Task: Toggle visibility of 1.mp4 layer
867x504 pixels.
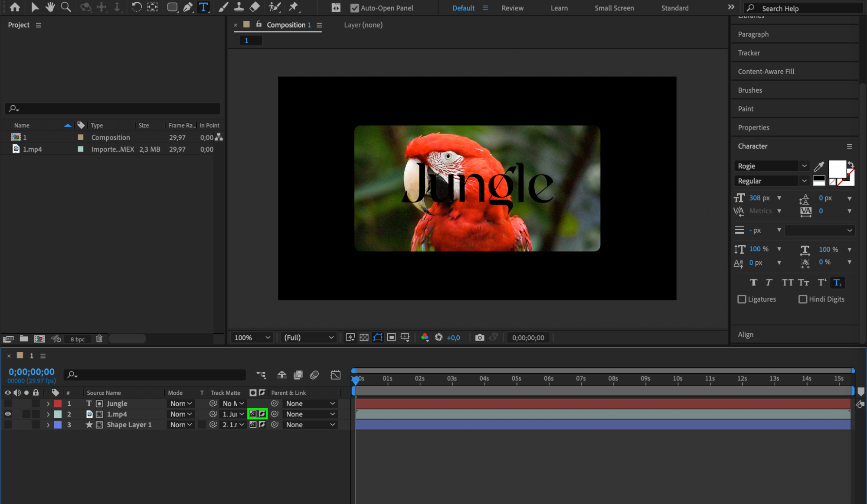Action: [x=8, y=414]
